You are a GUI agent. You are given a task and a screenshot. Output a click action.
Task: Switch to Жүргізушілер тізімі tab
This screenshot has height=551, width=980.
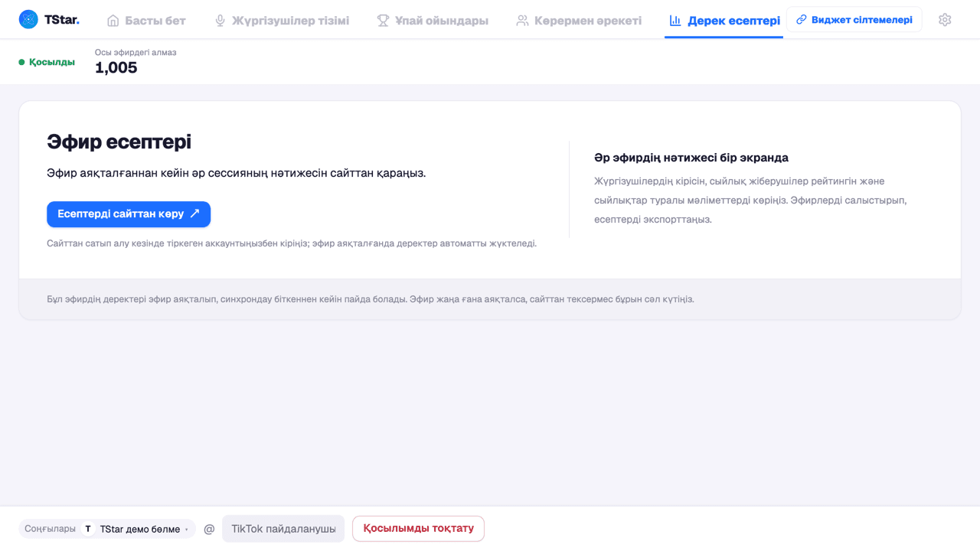(281, 21)
